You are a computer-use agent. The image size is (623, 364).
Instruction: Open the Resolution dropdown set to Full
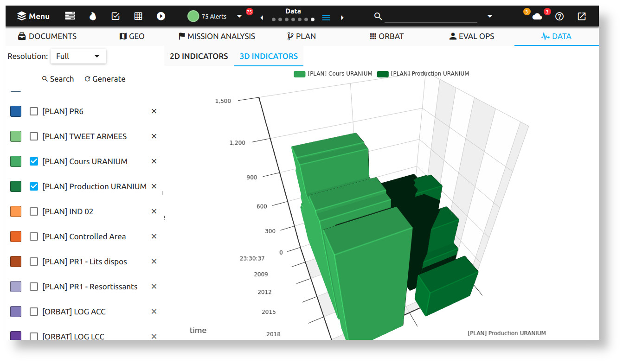[78, 56]
